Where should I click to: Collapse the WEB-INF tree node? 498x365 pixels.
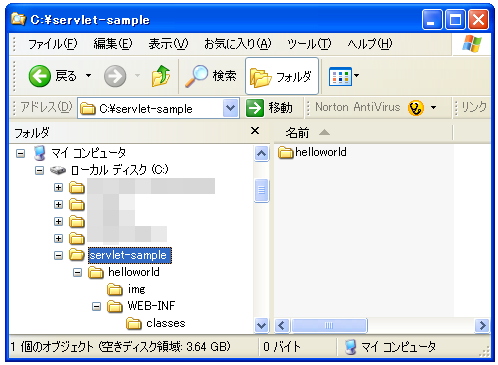pos(96,306)
